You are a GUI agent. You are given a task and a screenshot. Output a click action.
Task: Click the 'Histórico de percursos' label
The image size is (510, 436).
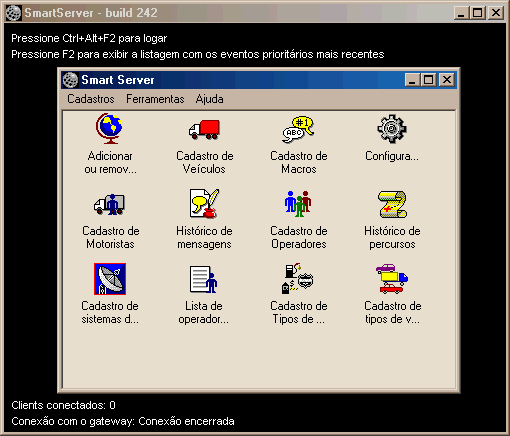pyautogui.click(x=392, y=237)
